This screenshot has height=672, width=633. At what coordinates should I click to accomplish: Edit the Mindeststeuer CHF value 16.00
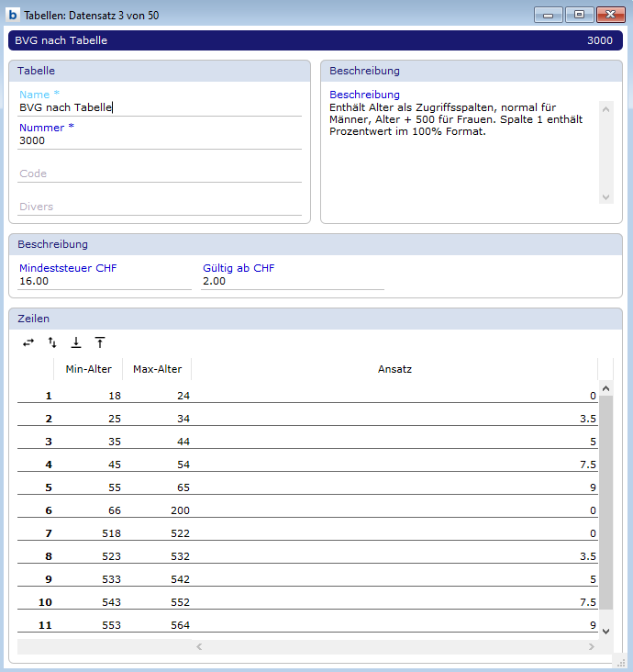tap(104, 281)
